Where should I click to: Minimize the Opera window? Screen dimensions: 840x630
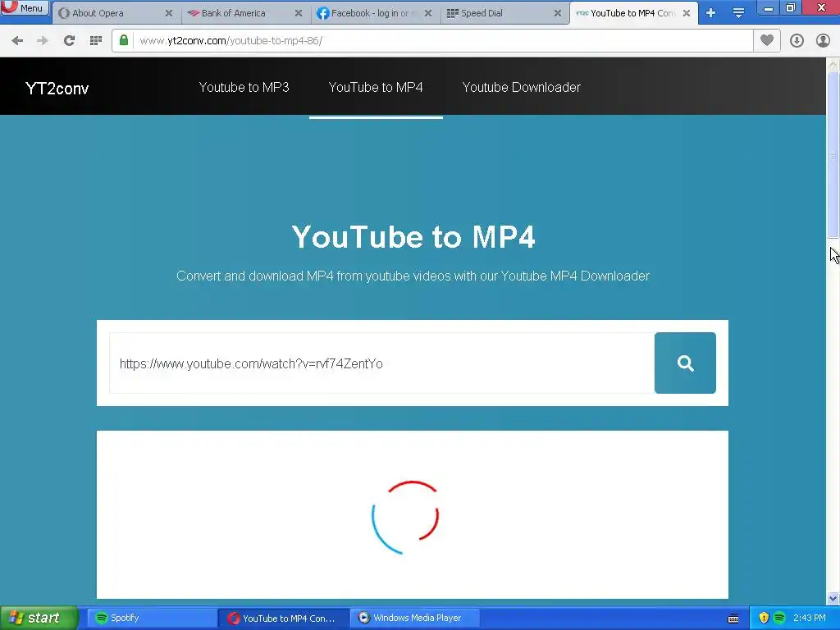pos(768,8)
